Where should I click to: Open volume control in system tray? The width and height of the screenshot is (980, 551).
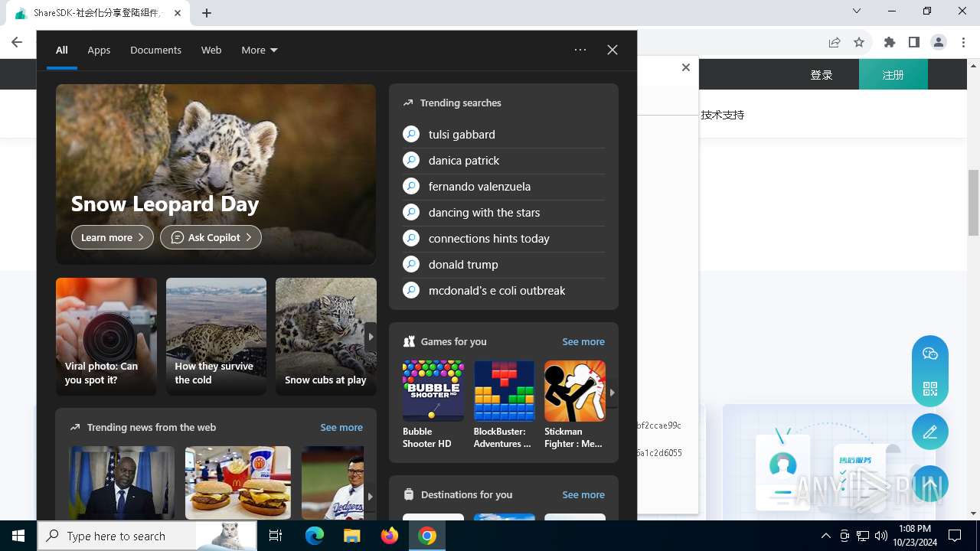point(881,536)
